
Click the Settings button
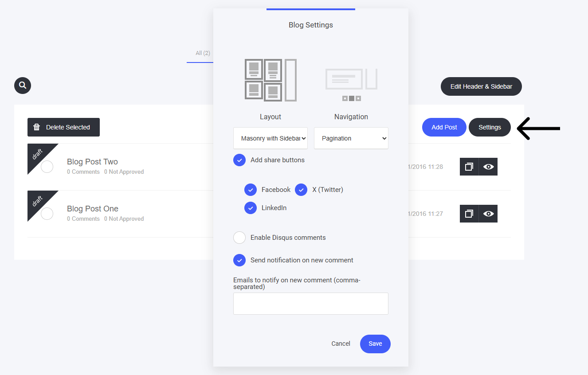pos(490,127)
